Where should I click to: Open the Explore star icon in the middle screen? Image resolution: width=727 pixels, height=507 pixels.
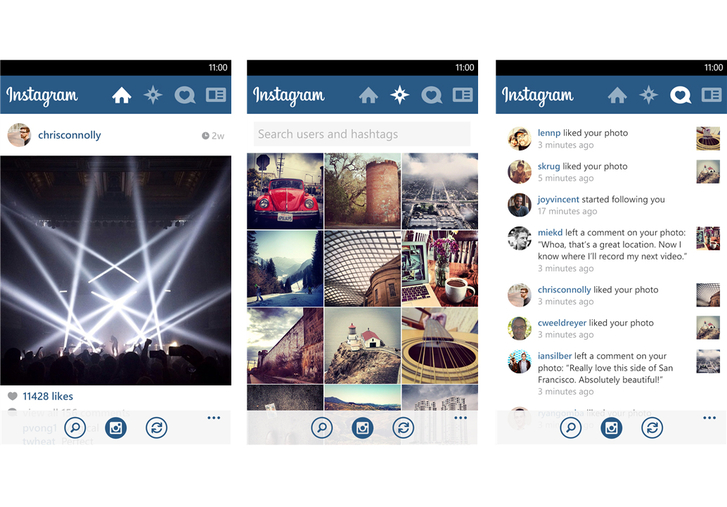click(x=400, y=95)
